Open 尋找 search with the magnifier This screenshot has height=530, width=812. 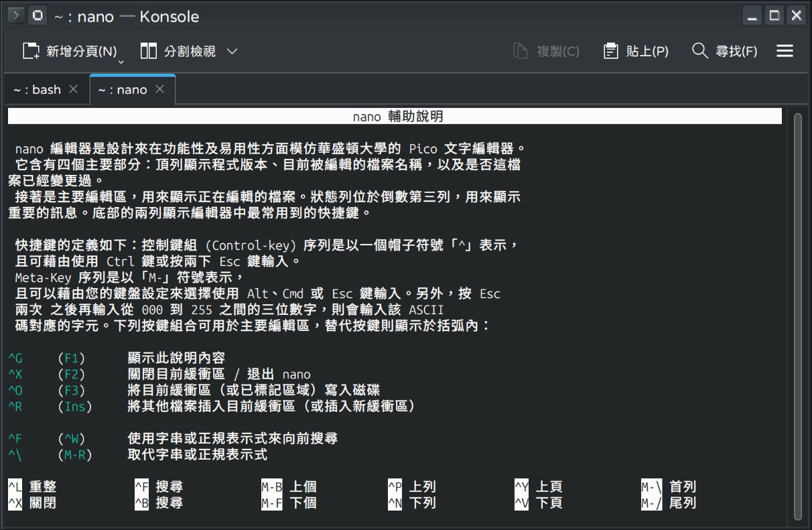point(724,52)
